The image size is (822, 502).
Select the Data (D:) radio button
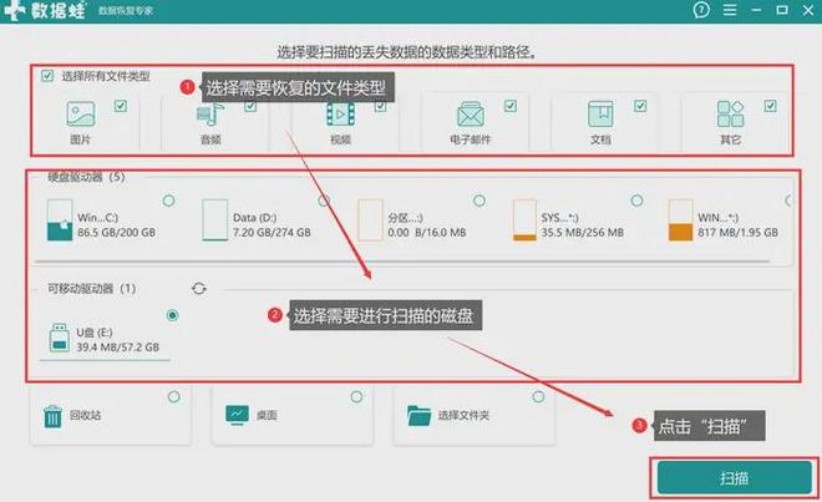point(324,201)
